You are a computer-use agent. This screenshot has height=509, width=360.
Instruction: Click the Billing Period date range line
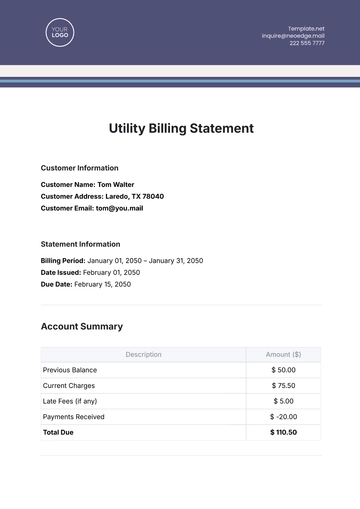click(122, 261)
